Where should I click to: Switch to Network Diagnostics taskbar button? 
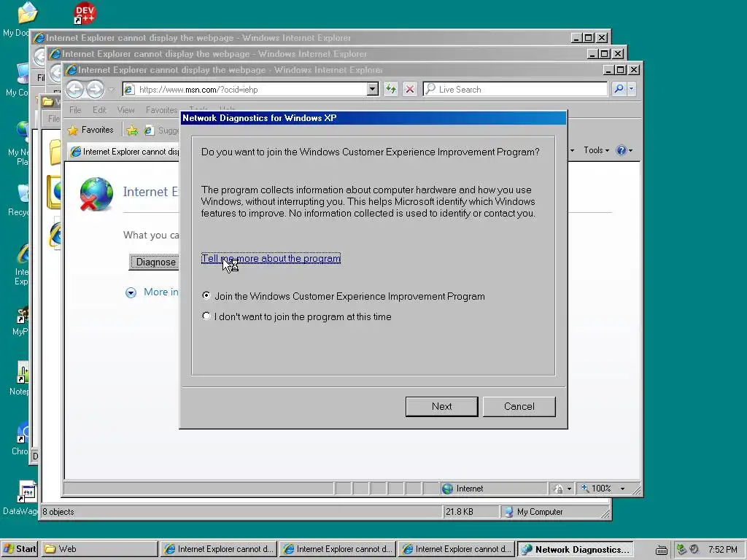tap(576, 549)
